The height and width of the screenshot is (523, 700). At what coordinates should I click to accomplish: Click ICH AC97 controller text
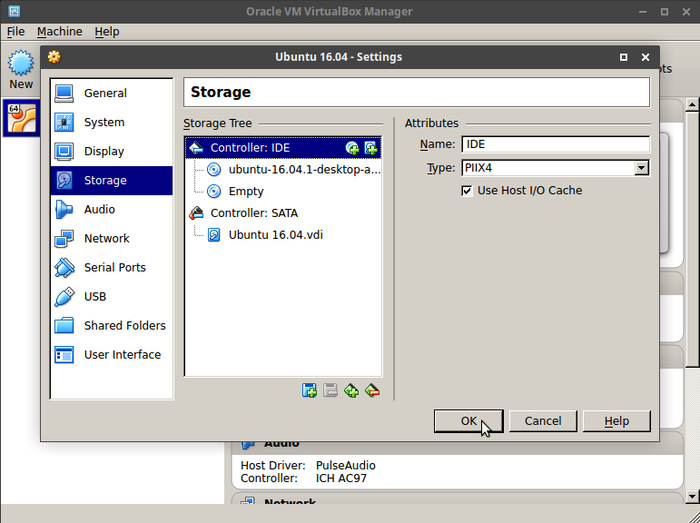click(341, 478)
